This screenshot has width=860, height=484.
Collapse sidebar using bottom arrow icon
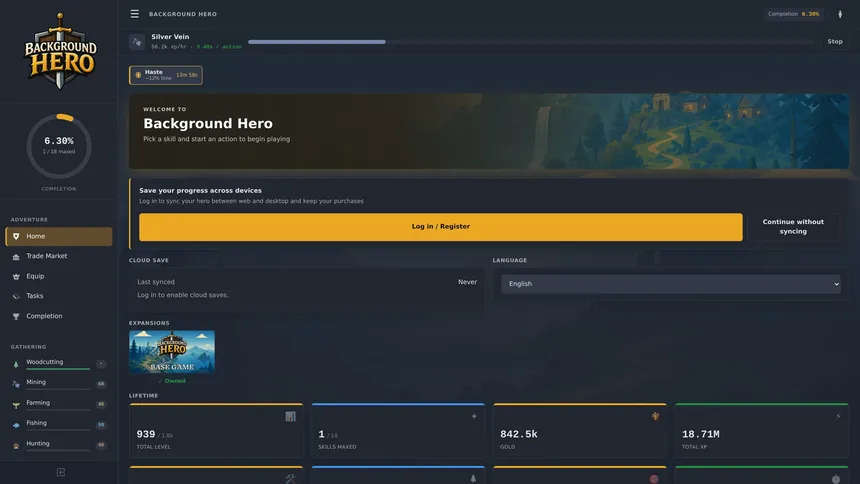(60, 472)
